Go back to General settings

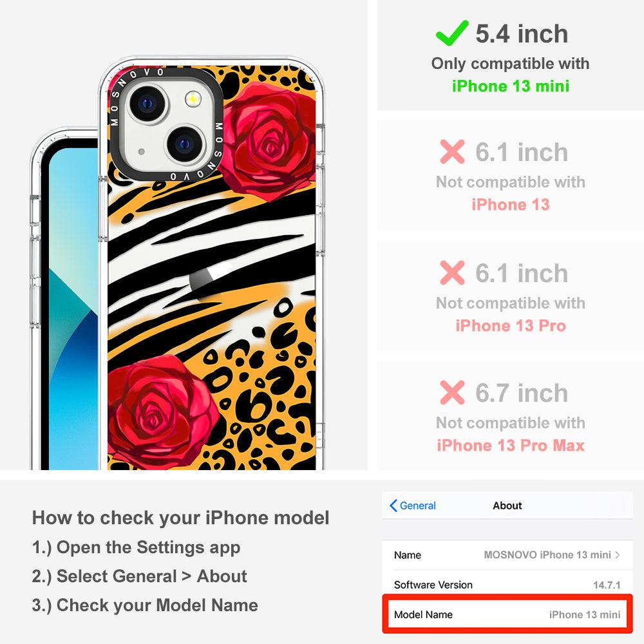click(x=413, y=506)
